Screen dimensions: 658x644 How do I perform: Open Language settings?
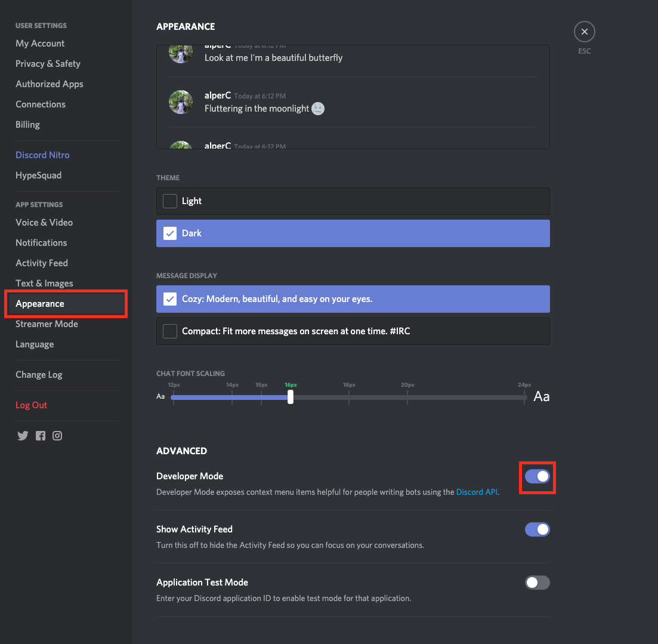35,344
